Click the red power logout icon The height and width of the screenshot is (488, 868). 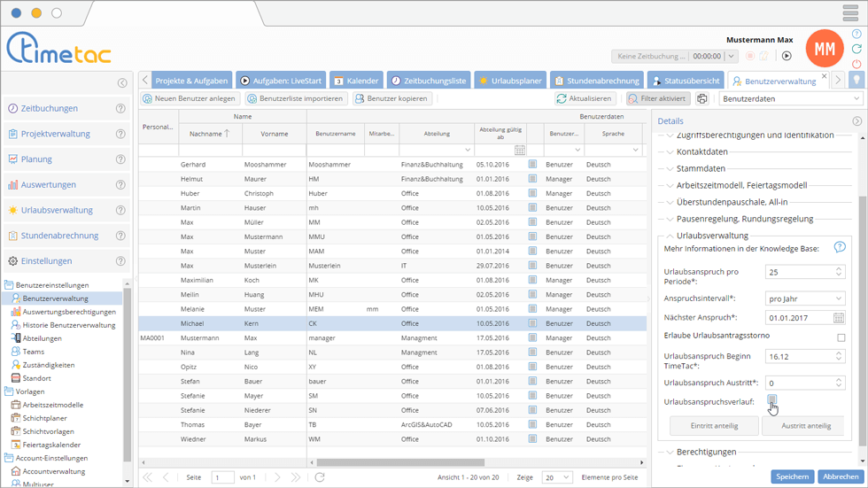(856, 65)
